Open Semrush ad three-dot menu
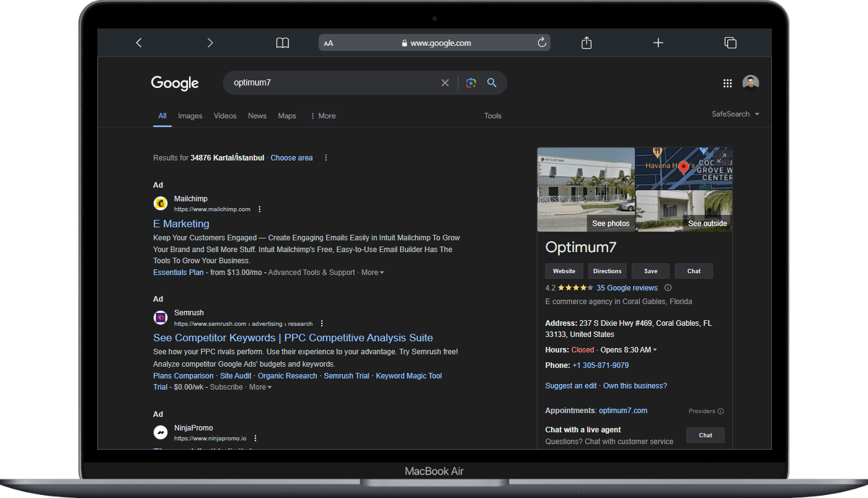Screen dimensions: 868x498 click(x=322, y=323)
